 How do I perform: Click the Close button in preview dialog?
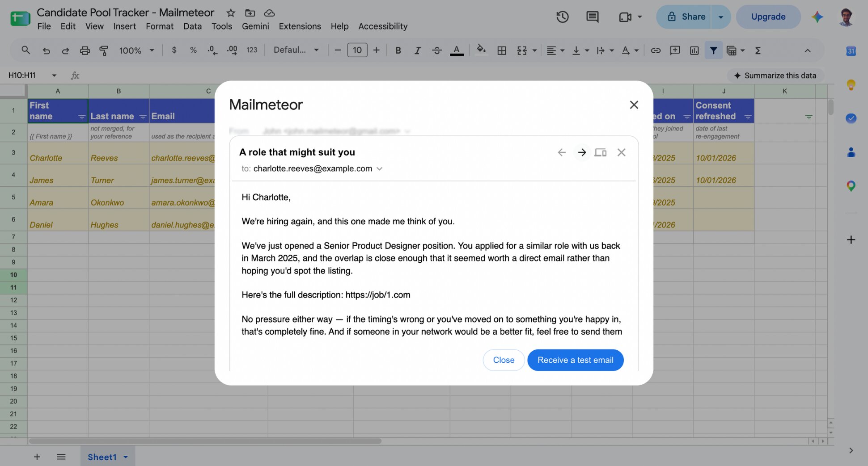[x=504, y=360]
